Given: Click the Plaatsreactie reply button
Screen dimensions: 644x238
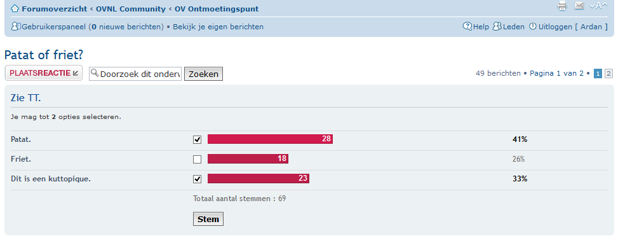Looking at the screenshot, I should point(44,73).
